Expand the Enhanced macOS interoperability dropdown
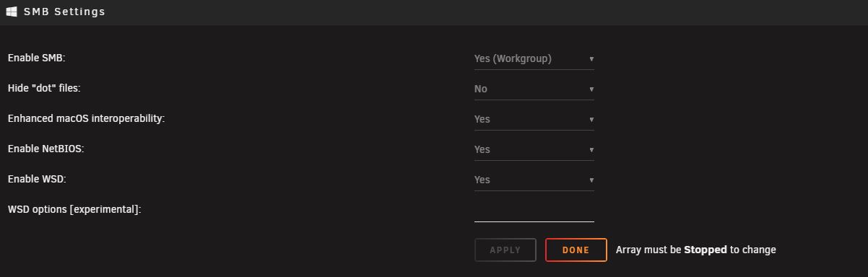Image resolution: width=868 pixels, height=277 pixels. click(x=534, y=119)
